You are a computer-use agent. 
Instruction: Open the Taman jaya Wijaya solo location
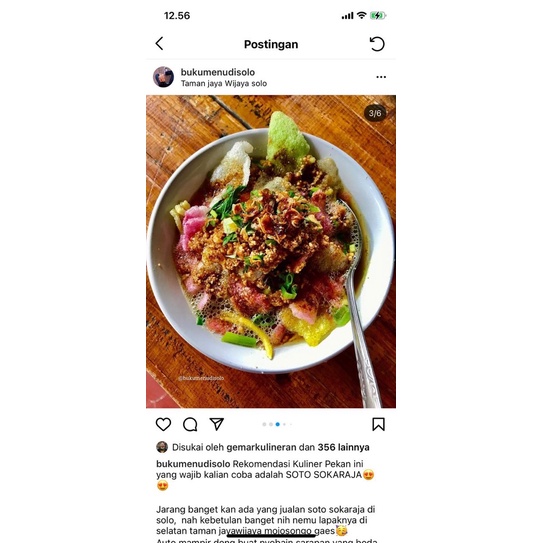coord(224,83)
